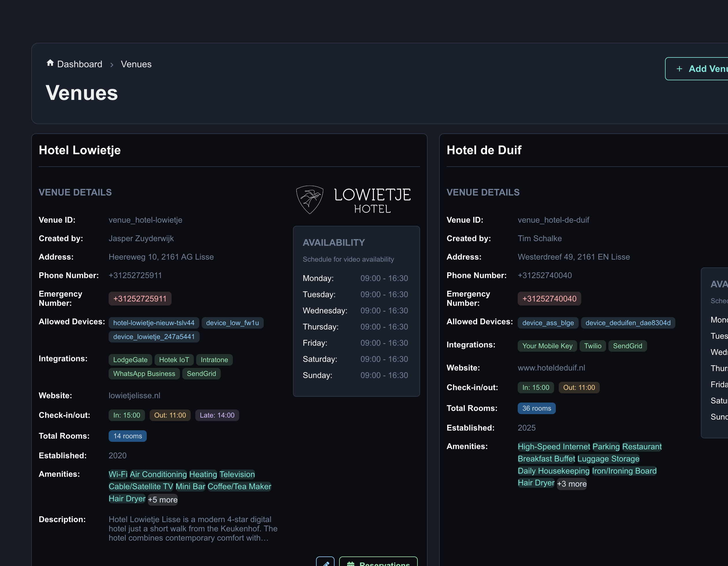Click the device_lowietje_247a5441 tag

coord(154,337)
